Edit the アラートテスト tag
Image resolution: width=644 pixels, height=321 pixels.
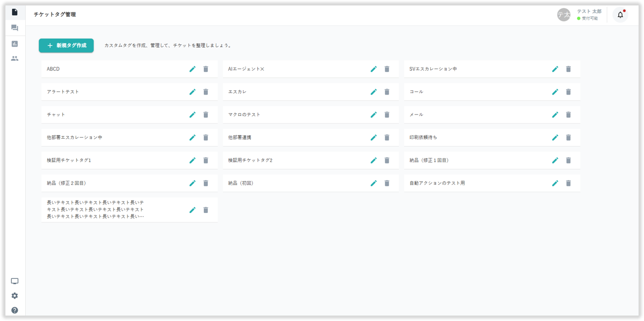point(192,92)
